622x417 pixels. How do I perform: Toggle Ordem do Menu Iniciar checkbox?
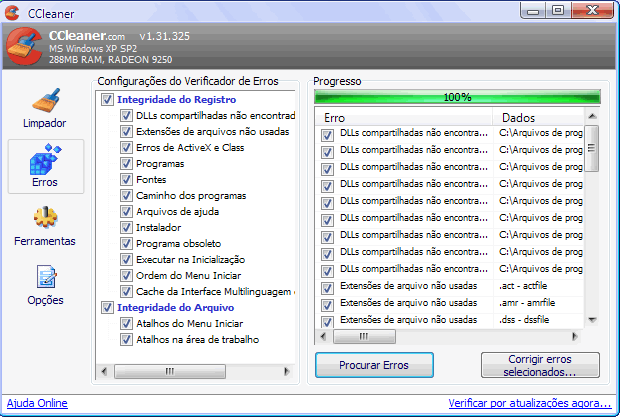pos(126,275)
